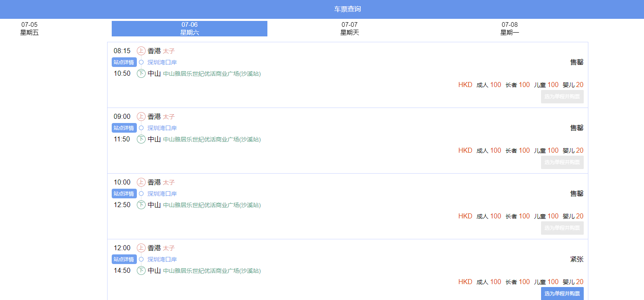The image size is (644, 300).
Task: Click boarding icon for the 12:00 departure
Action: tap(141, 248)
